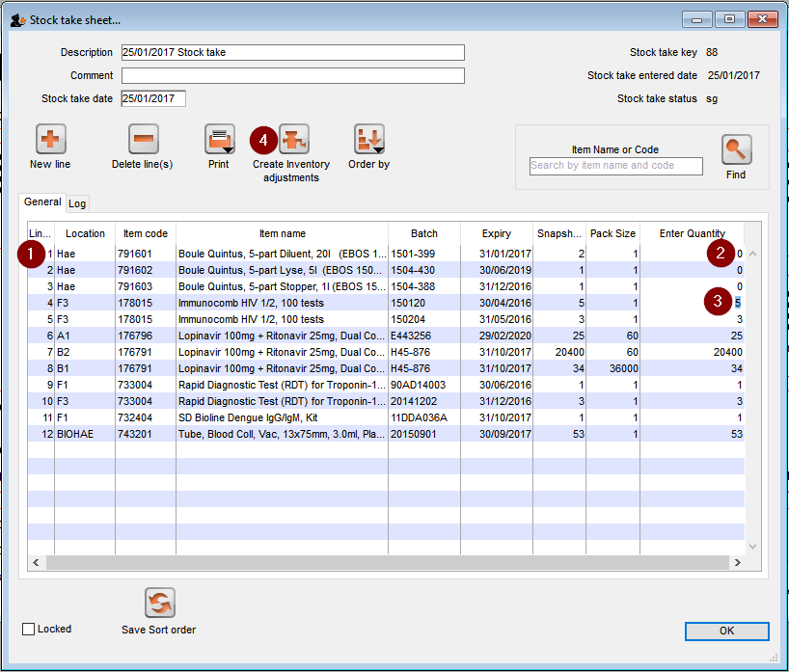Click the Delete line(s) minus icon
This screenshot has height=672, width=789.
click(143, 141)
